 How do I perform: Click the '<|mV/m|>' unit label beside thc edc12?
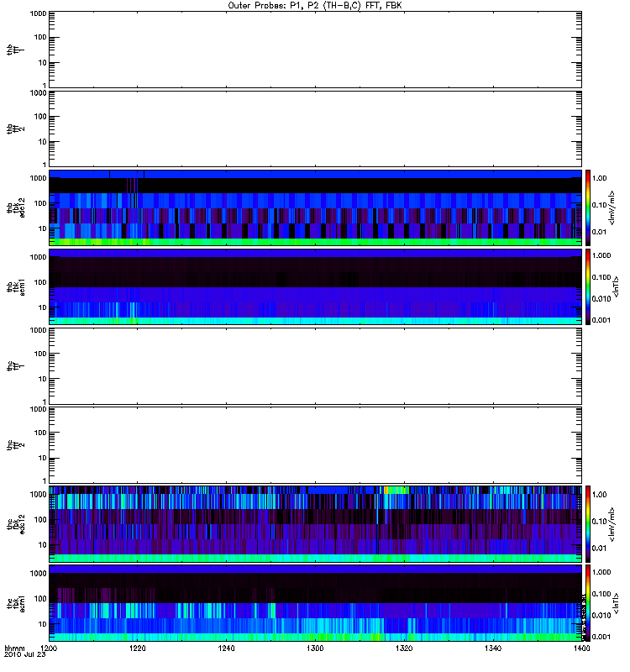coord(612,524)
